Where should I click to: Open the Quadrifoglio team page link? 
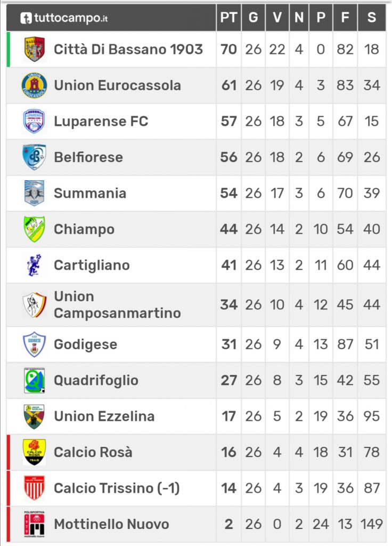point(96,380)
